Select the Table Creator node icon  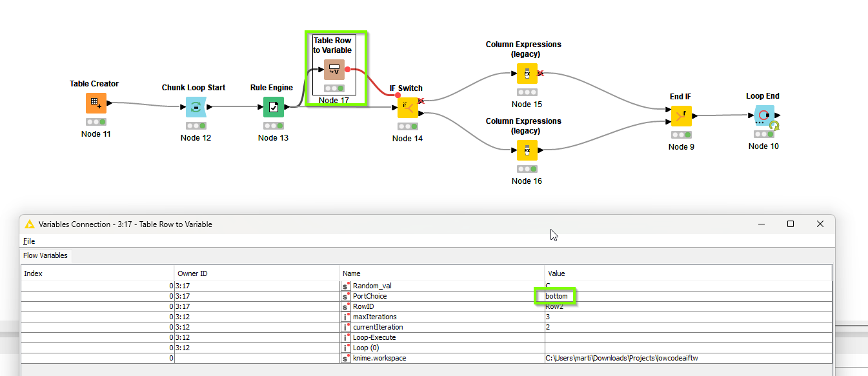(96, 103)
